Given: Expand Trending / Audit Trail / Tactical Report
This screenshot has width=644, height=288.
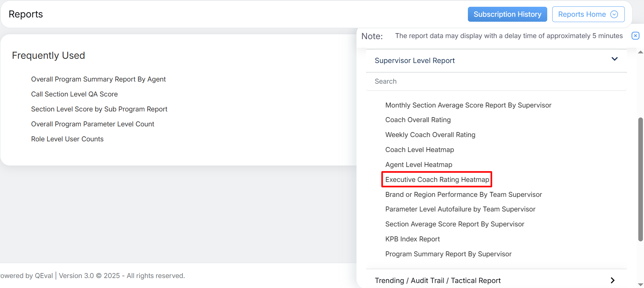Looking at the screenshot, I should [612, 280].
